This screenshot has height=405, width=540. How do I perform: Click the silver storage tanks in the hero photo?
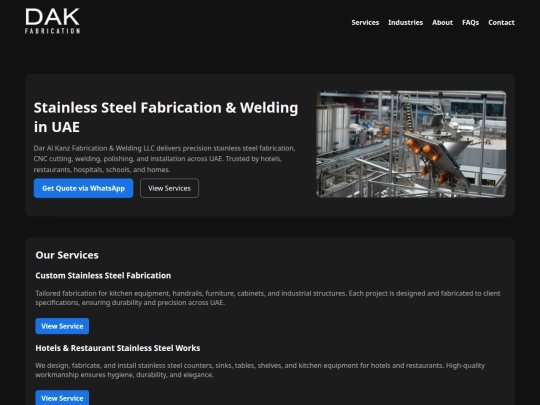(x=332, y=129)
